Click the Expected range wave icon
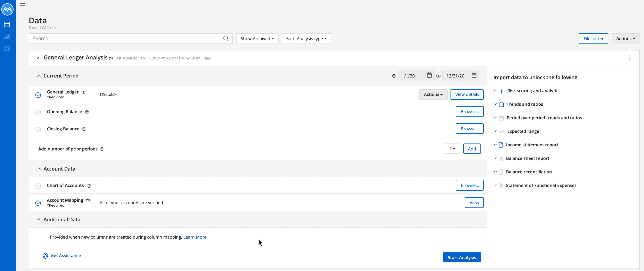Image resolution: width=644 pixels, height=271 pixels. click(502, 131)
